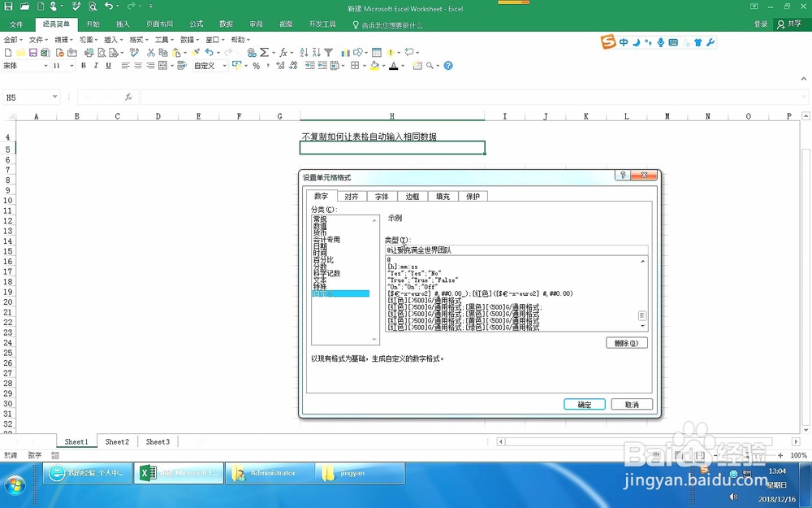Click the Italic I button
Image resolution: width=812 pixels, height=508 pixels.
tap(96, 66)
